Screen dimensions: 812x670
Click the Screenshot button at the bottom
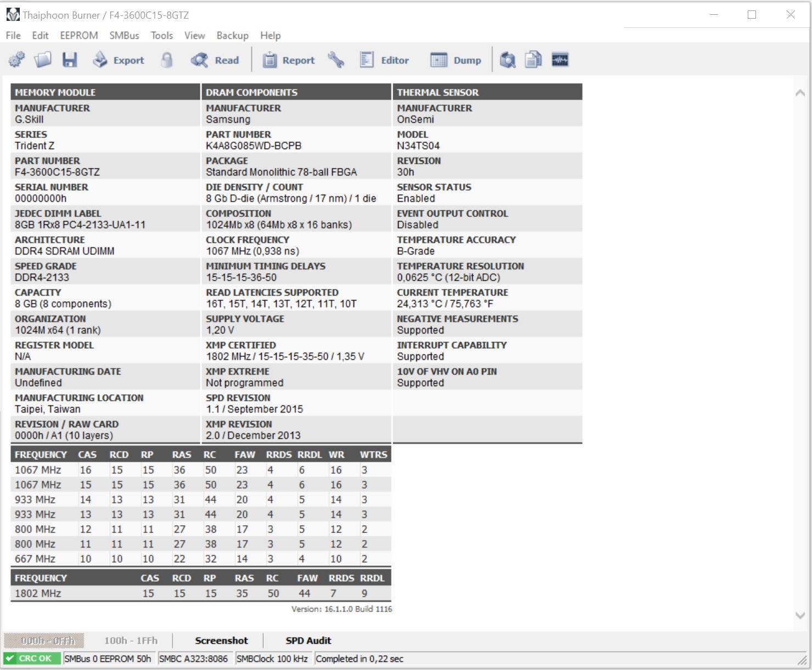tap(221, 640)
